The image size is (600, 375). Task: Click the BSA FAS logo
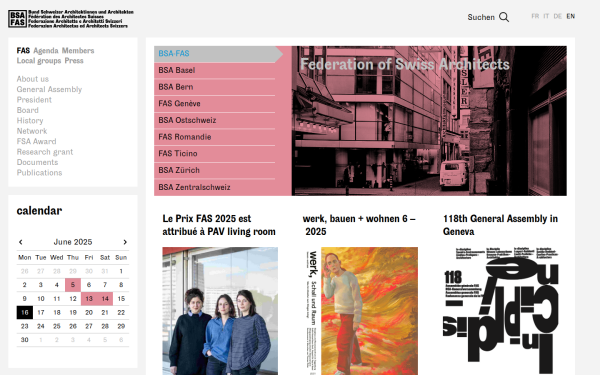pos(71,19)
